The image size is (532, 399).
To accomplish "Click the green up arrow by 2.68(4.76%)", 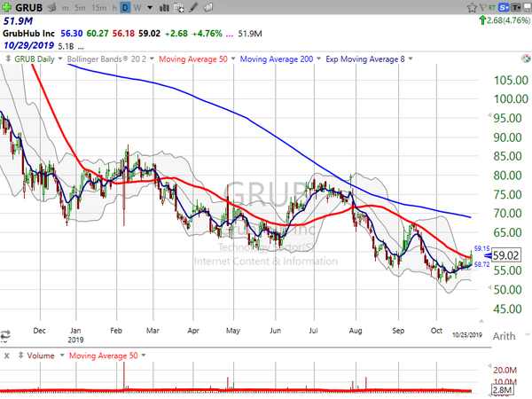I will [482, 20].
